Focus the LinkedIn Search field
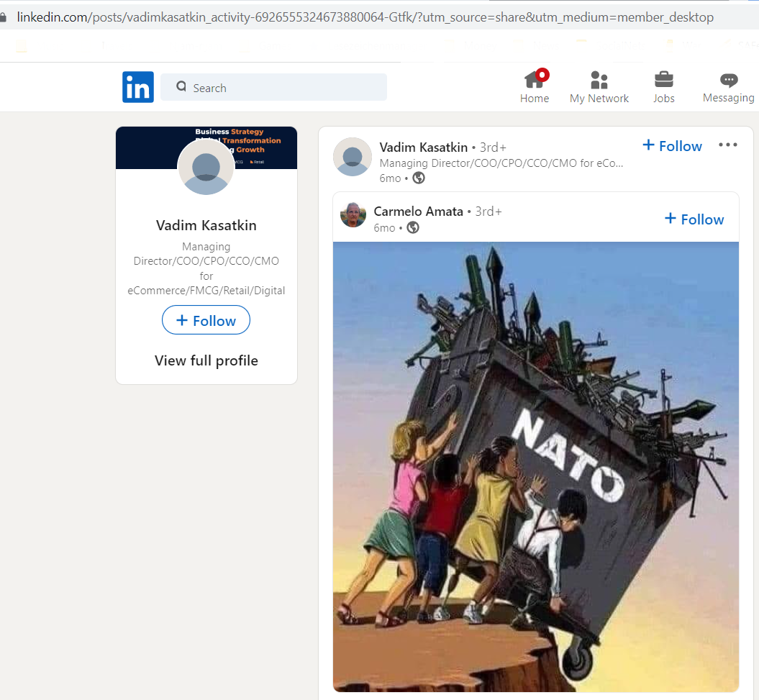This screenshot has width=759, height=700. click(273, 87)
